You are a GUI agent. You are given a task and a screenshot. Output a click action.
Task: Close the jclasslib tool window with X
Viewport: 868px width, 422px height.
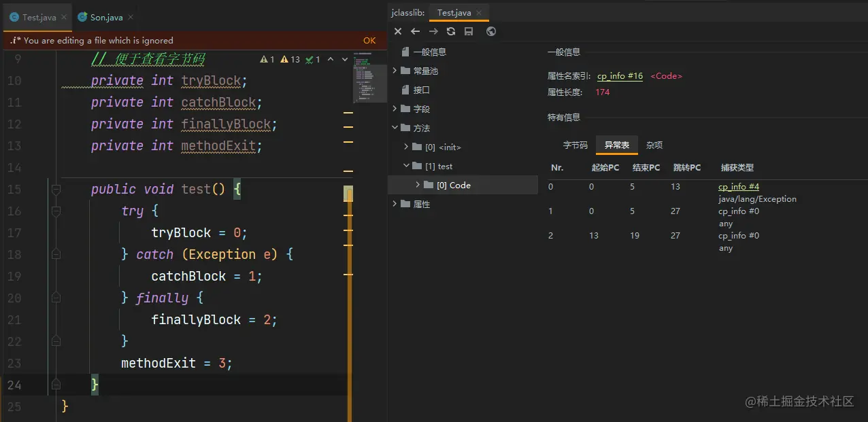398,31
